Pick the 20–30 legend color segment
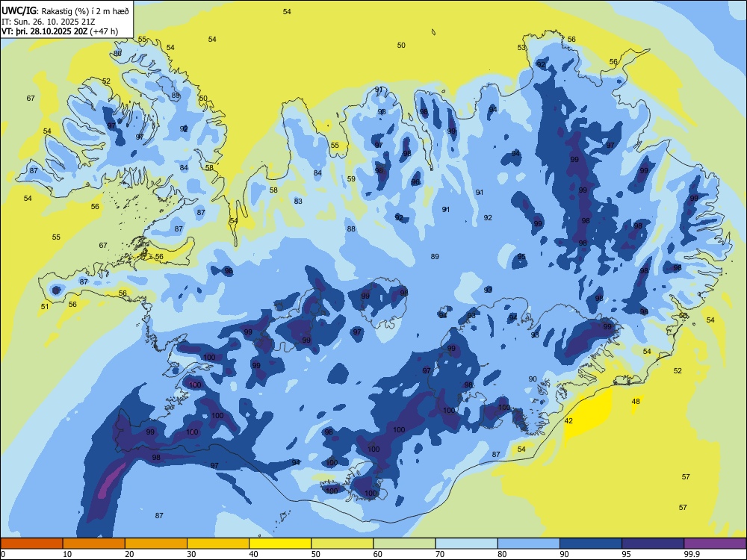This screenshot has height=560, width=747. [x=156, y=544]
